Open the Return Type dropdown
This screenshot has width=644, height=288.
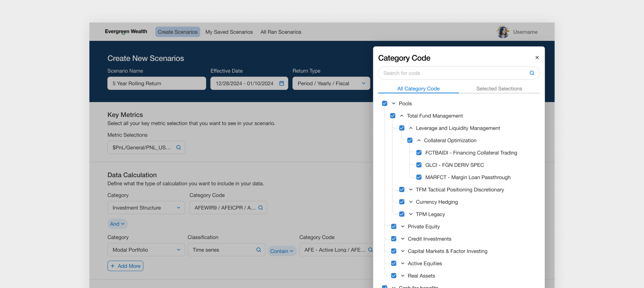[x=331, y=83]
